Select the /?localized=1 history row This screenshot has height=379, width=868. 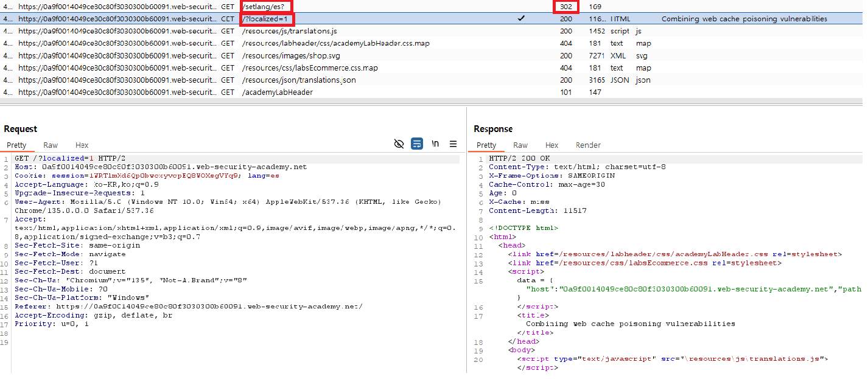coord(431,19)
